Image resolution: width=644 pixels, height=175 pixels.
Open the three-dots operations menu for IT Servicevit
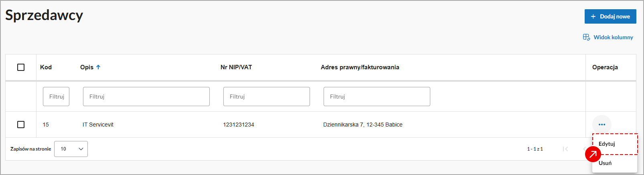tap(601, 125)
